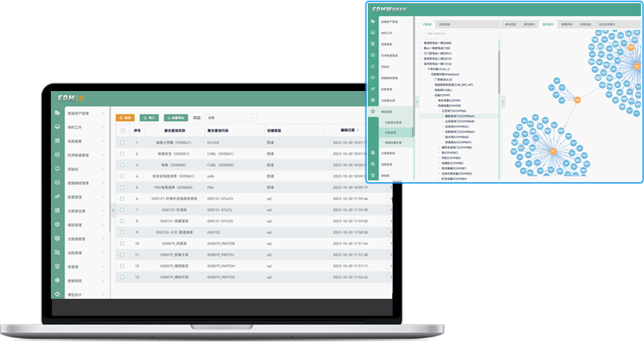Toggle the select-all checkbox in table header
This screenshot has height=342, width=644.
tap(122, 130)
